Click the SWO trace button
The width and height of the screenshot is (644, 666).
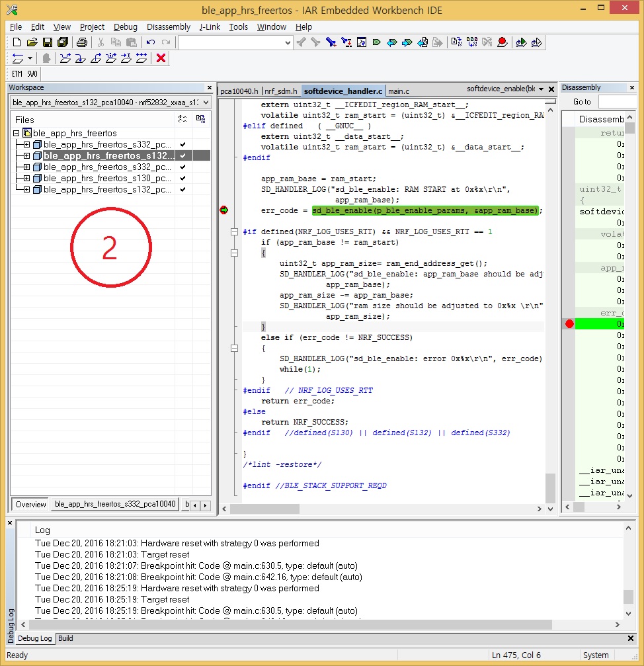pyautogui.click(x=32, y=74)
